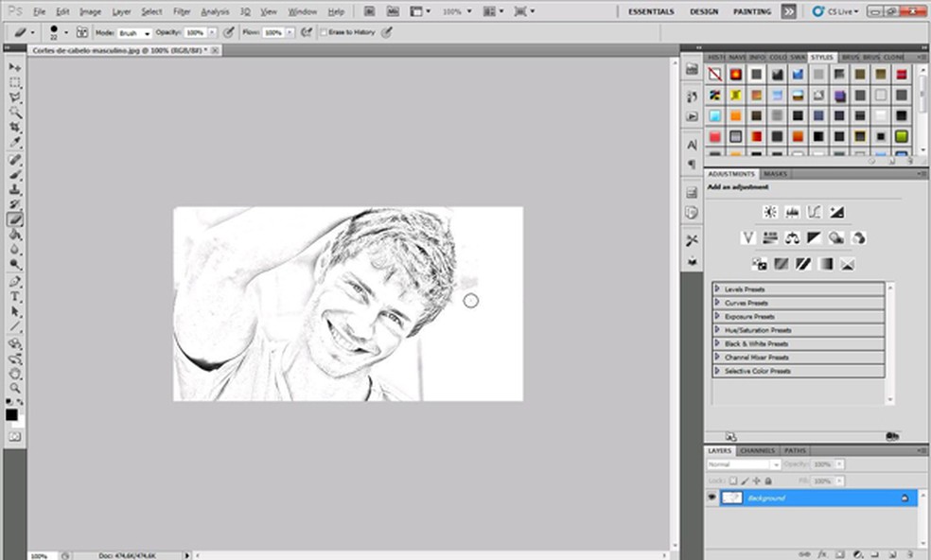Open the Filter menu
Screen dimensions: 931x560
point(182,11)
